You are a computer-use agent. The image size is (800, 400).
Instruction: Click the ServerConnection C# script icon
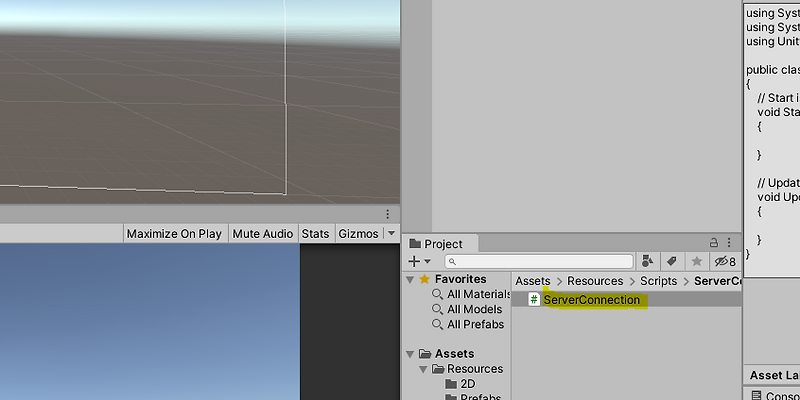534,299
